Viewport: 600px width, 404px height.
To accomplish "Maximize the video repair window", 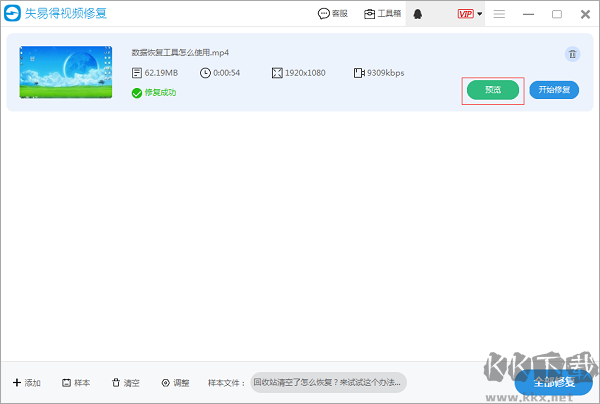I will (557, 14).
